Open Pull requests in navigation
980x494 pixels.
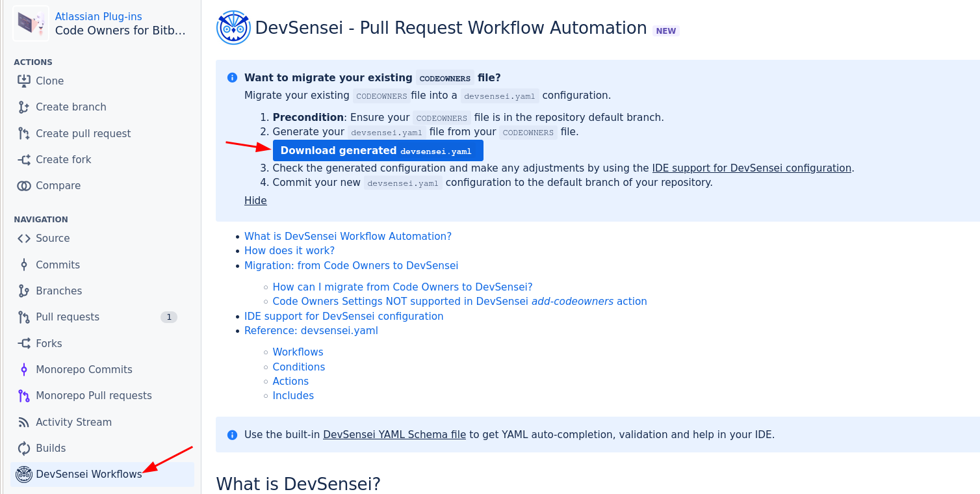coord(68,317)
